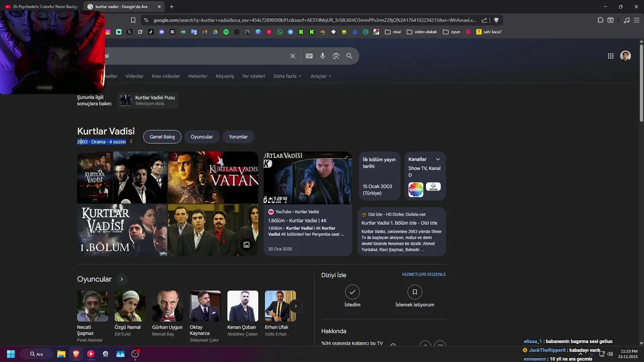
Task: Open the Instagram bookmark
Action: [x=108, y=32]
